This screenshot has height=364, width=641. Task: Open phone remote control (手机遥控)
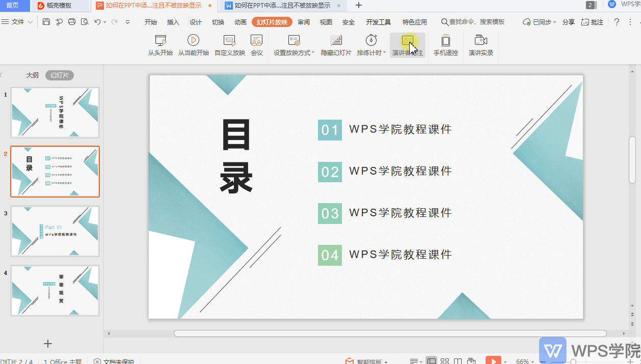click(x=446, y=45)
